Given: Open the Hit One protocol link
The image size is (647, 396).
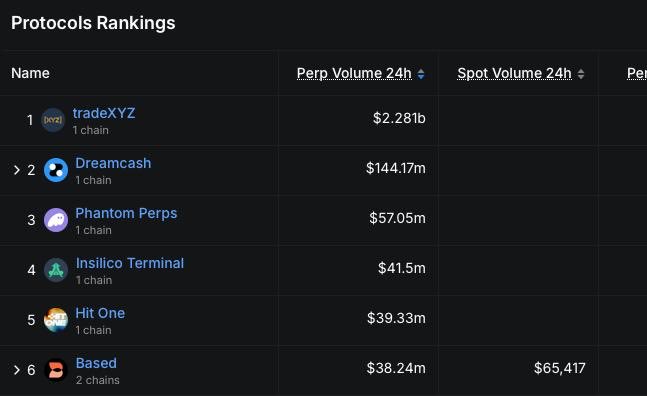Looking at the screenshot, I should click(x=100, y=313).
